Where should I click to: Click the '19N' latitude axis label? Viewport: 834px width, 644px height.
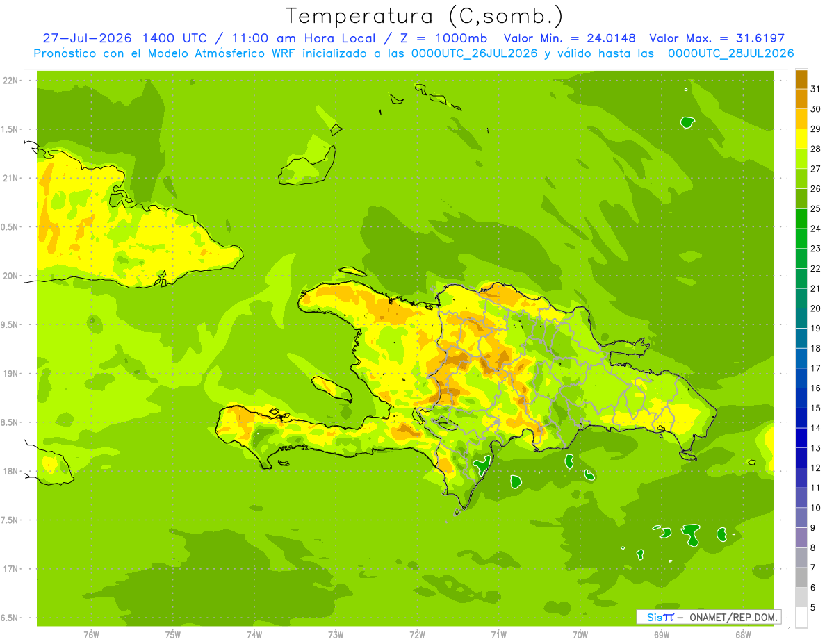pyautogui.click(x=12, y=374)
